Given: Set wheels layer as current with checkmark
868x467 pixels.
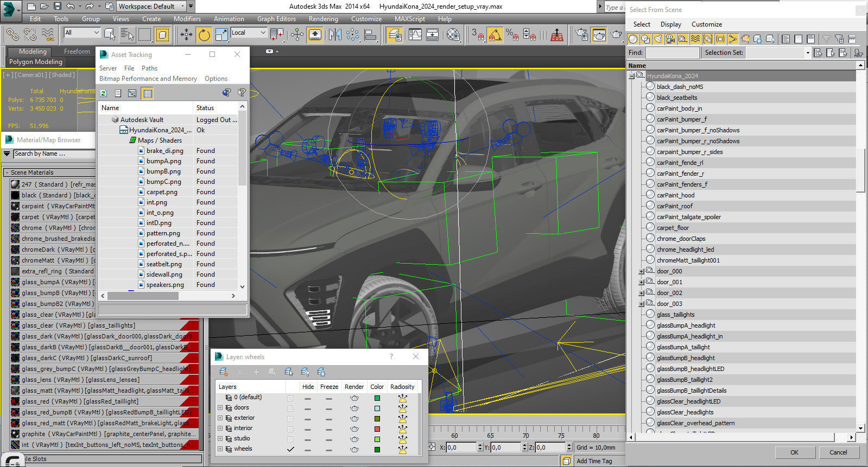Looking at the screenshot, I should (290, 449).
